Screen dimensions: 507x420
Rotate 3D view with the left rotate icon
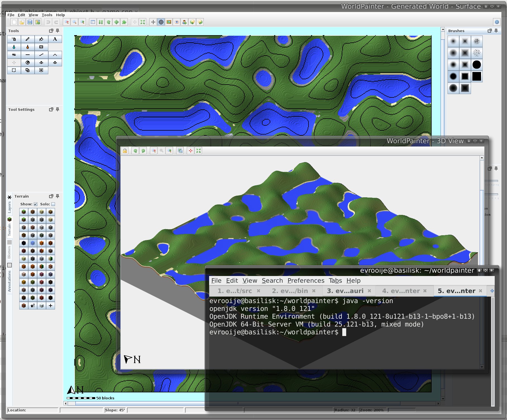[135, 151]
